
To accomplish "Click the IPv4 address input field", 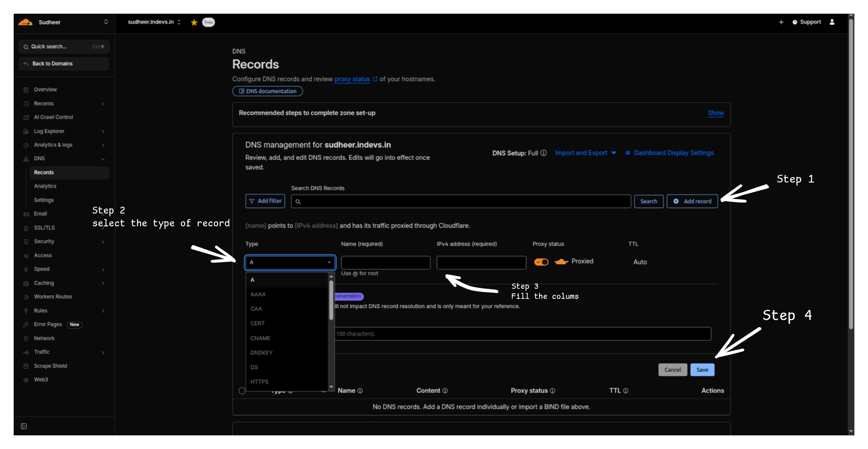I will click(481, 262).
